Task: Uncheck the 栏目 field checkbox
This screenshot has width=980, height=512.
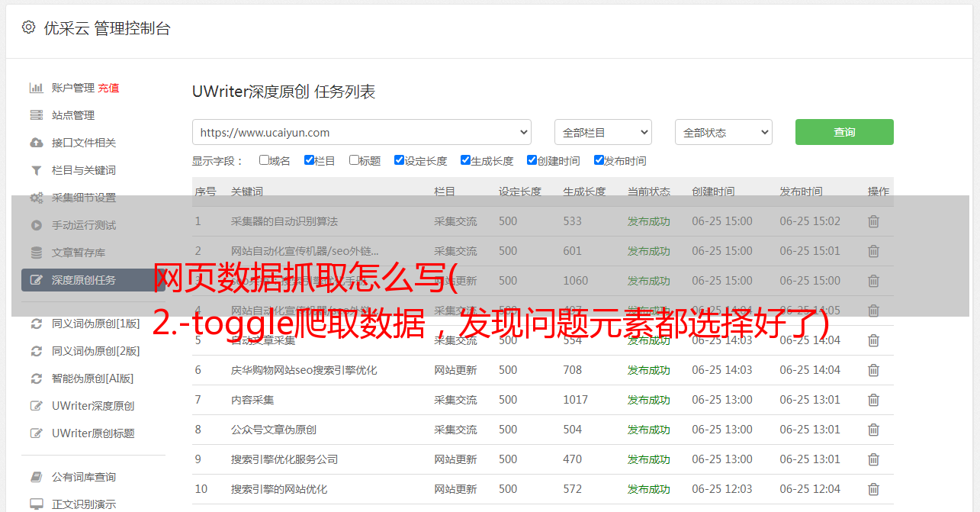Action: pos(309,160)
